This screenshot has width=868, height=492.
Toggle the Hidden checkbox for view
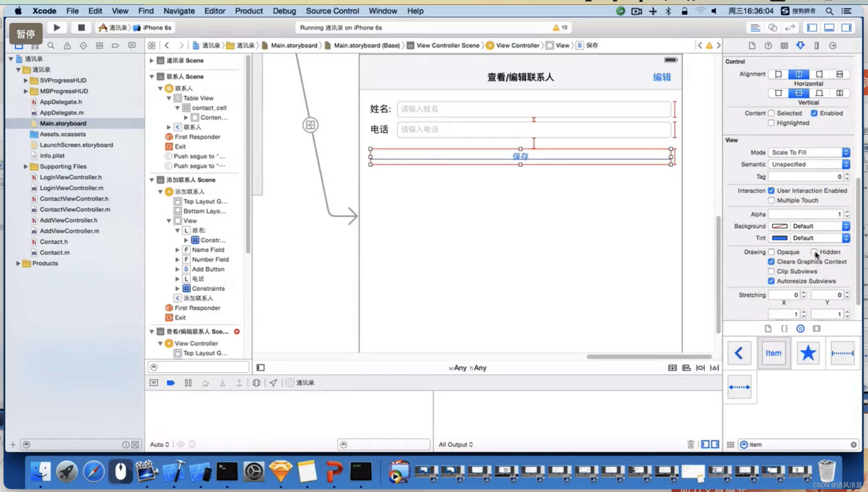(814, 251)
